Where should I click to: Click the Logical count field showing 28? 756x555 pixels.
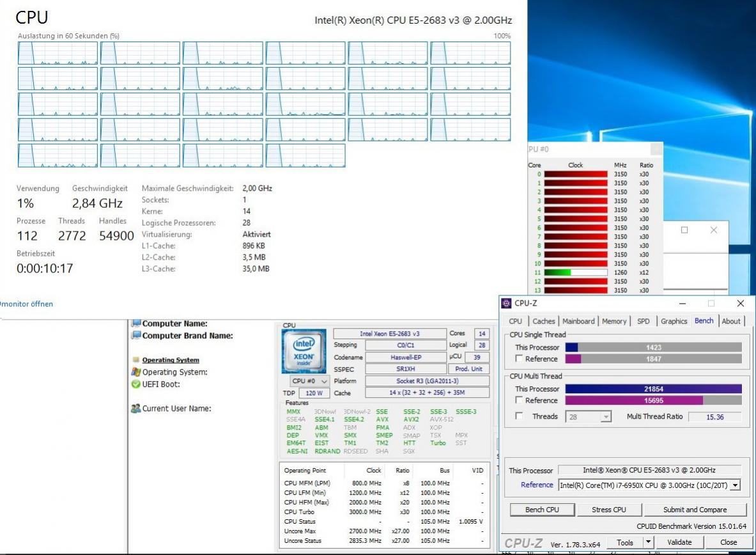pos(482,345)
